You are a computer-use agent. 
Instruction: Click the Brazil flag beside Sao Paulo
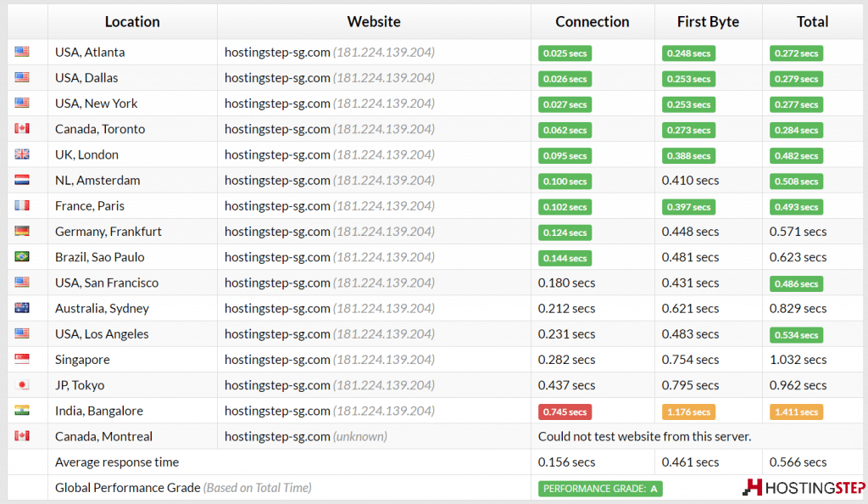pyautogui.click(x=22, y=257)
